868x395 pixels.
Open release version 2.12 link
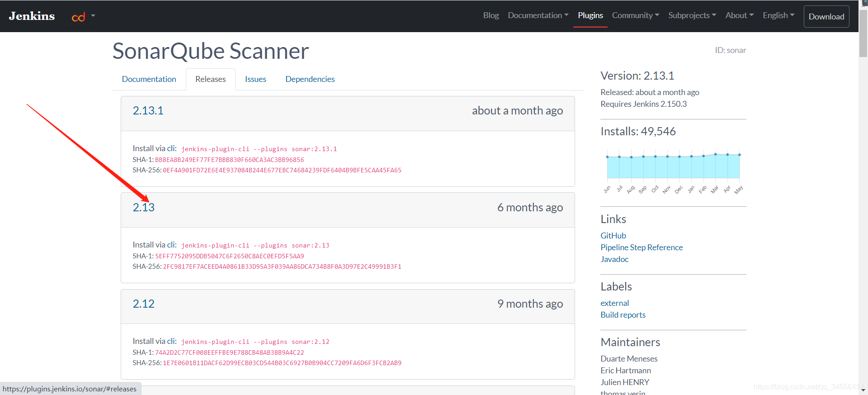click(144, 304)
